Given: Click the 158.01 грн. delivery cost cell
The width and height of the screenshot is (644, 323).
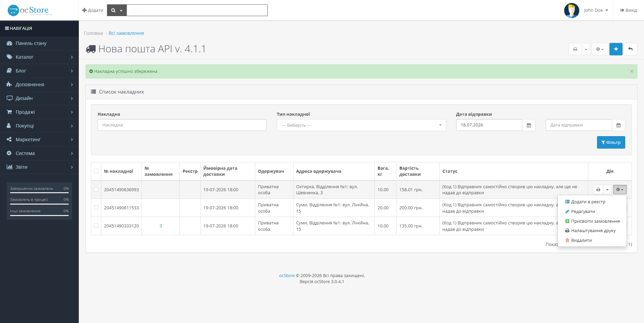Looking at the screenshot, I should 418,190.
